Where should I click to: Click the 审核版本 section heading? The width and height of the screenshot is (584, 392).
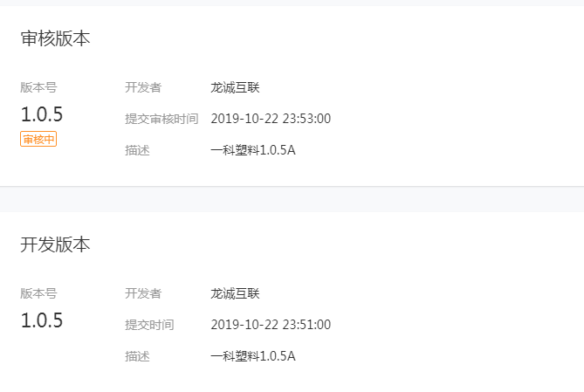coord(55,38)
